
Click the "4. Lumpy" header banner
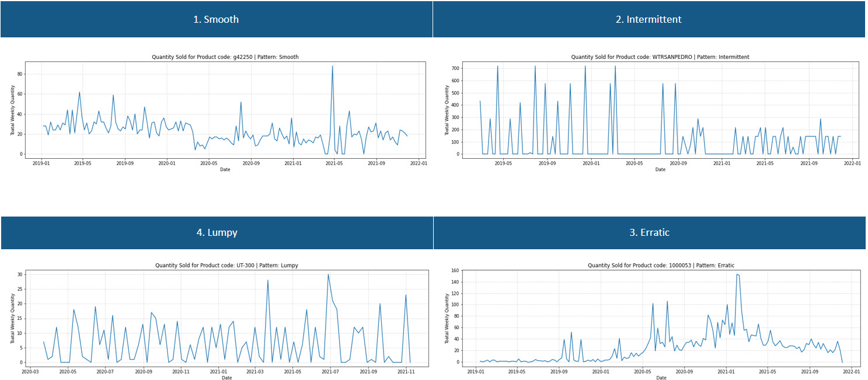point(216,232)
